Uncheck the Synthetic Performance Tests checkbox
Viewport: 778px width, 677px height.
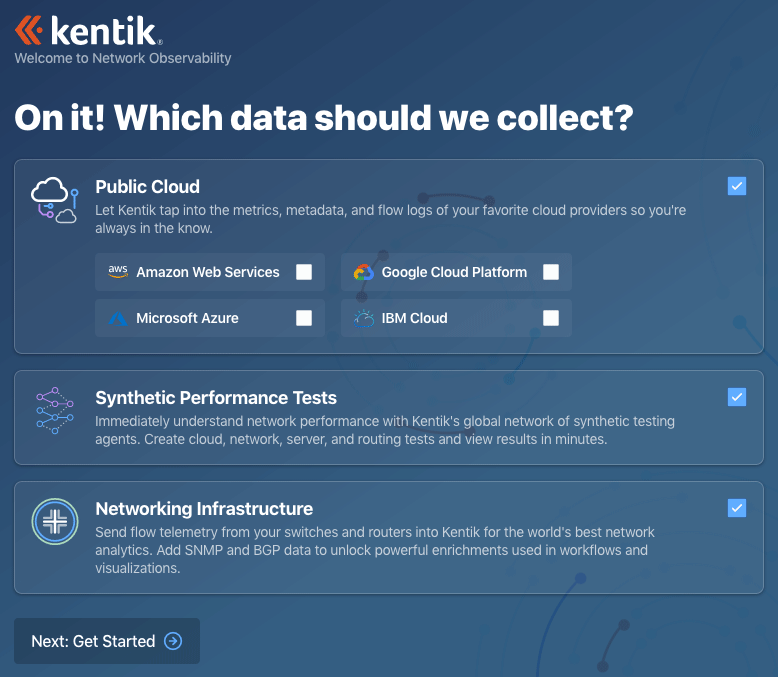[737, 397]
